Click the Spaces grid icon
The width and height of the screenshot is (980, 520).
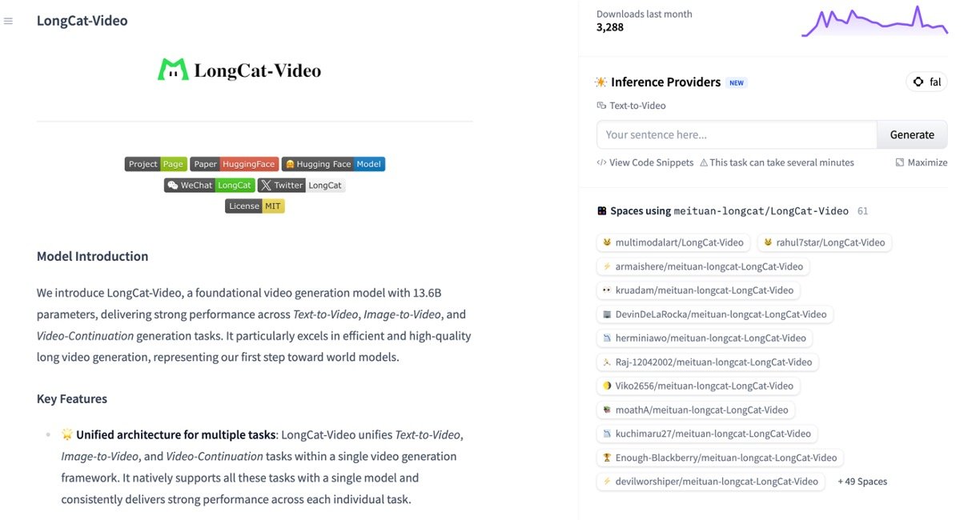tap(602, 211)
